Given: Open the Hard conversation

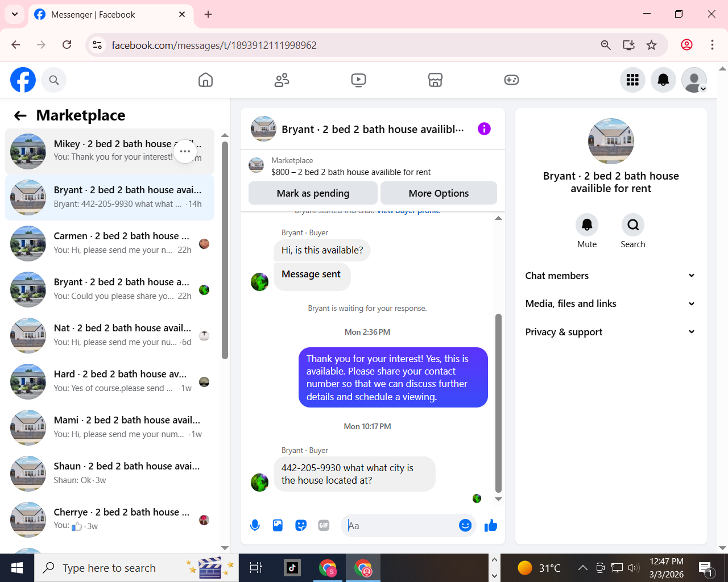Looking at the screenshot, I should click(x=110, y=382).
